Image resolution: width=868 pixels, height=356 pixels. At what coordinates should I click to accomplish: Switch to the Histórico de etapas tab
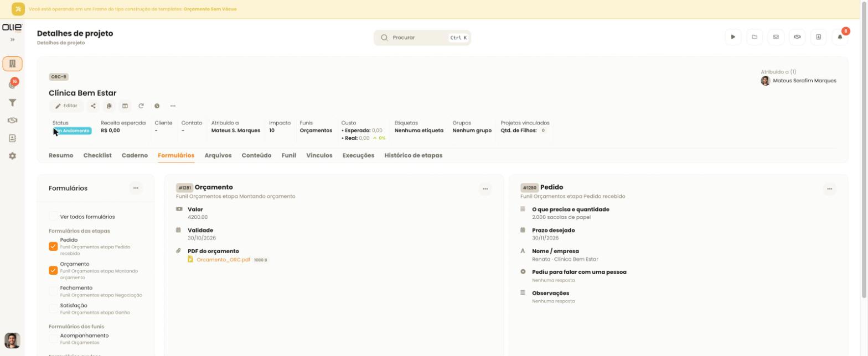[414, 155]
